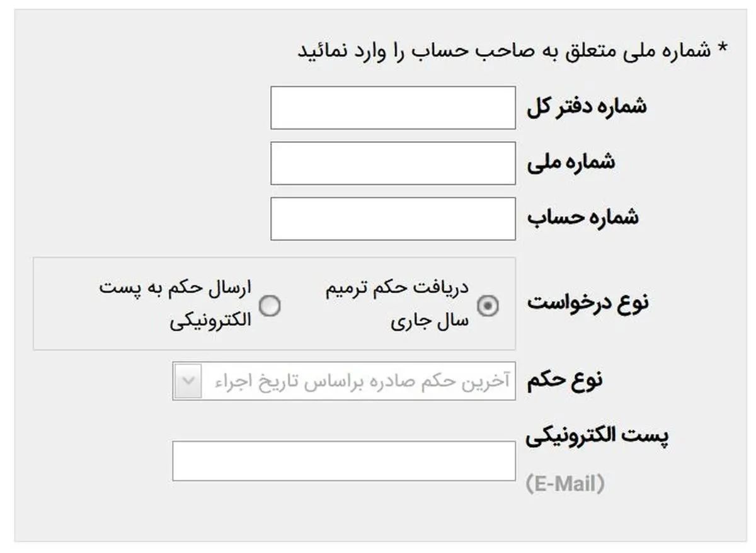Viewport: 756px width, 553px height.
Task: Click the آخرین حکم صادره براساس تاریخ اجراء combo box text
Action: point(362,381)
